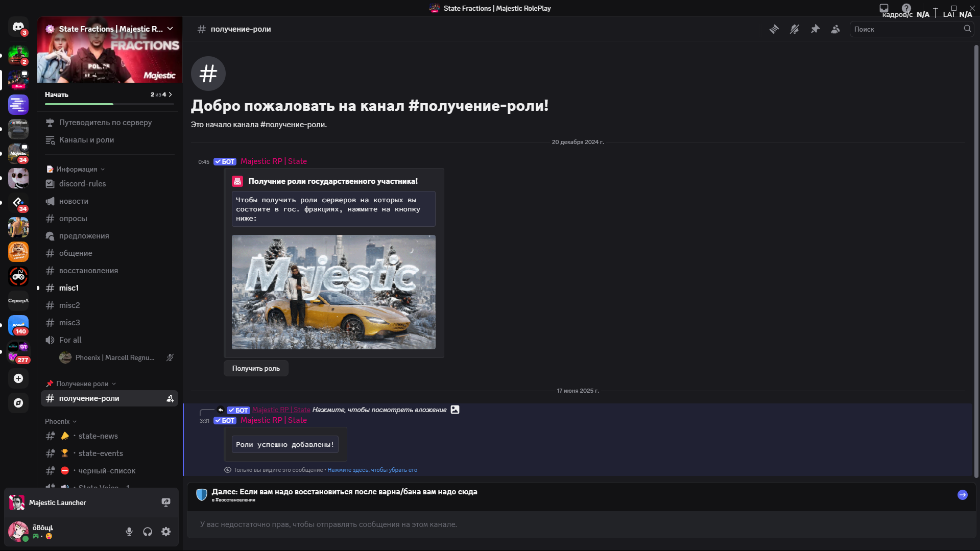Open server icon with badge 2
This screenshot has width=980, height=551.
(18, 55)
